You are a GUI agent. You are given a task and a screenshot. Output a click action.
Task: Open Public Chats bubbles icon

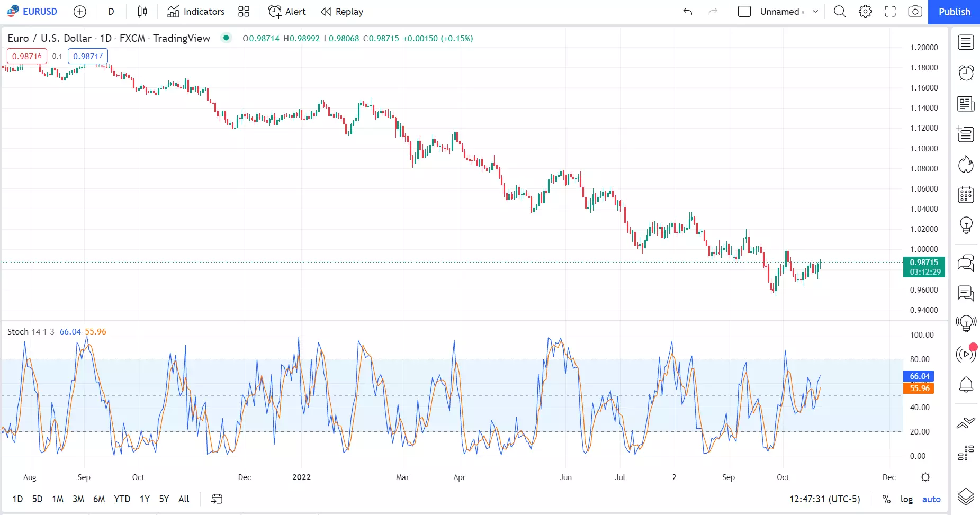[966, 263]
